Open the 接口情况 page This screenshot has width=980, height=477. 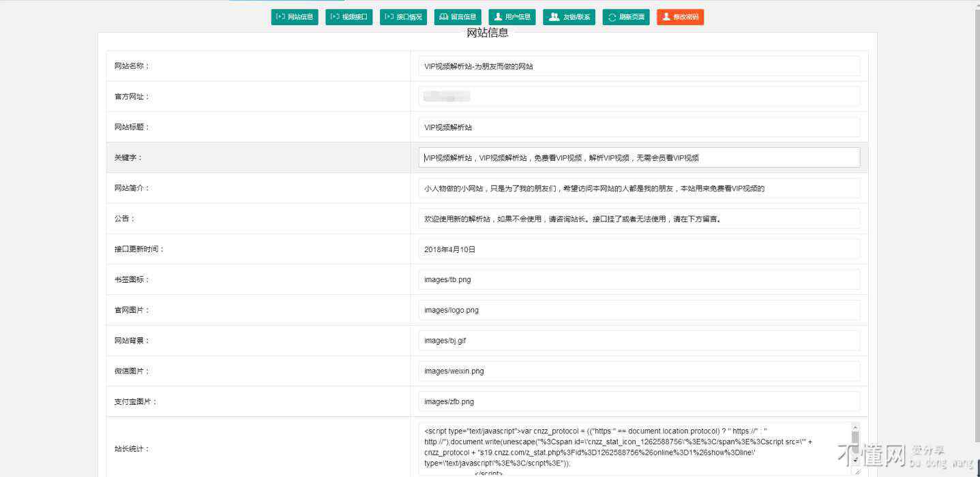point(404,17)
